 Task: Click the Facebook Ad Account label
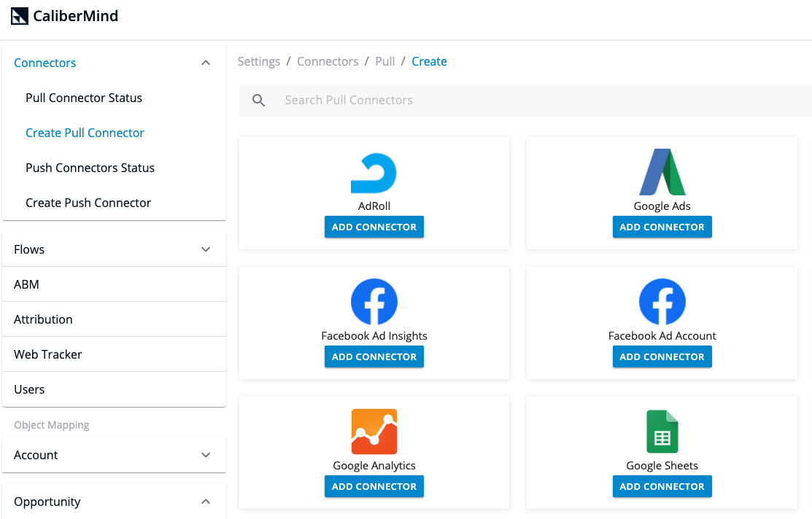pyautogui.click(x=662, y=336)
